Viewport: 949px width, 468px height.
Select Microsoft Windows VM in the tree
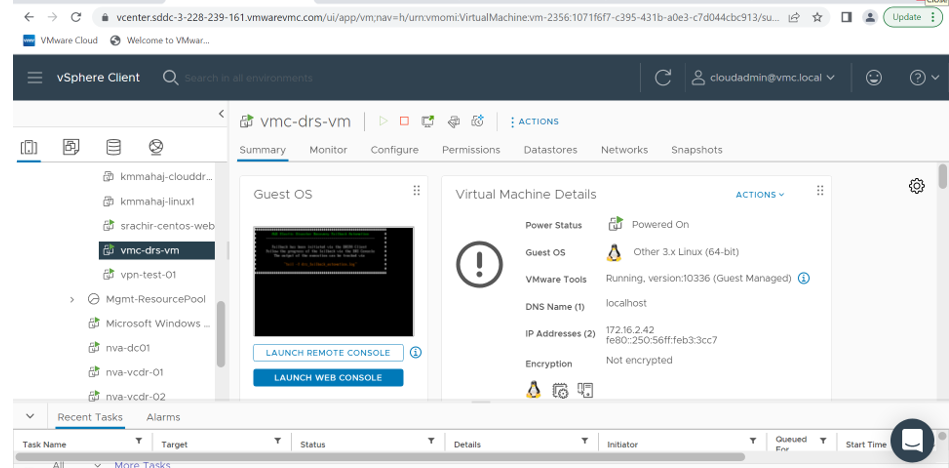coord(149,323)
